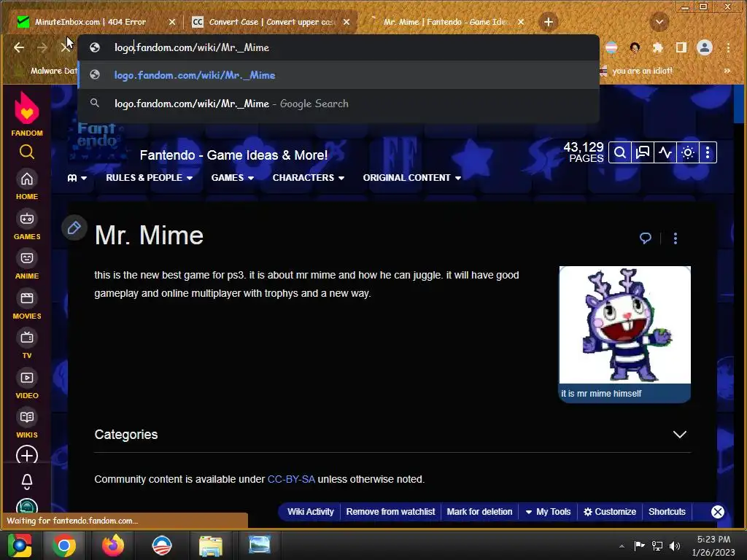Open the wiki Discuss icon
The height and width of the screenshot is (560, 747).
[x=642, y=153]
